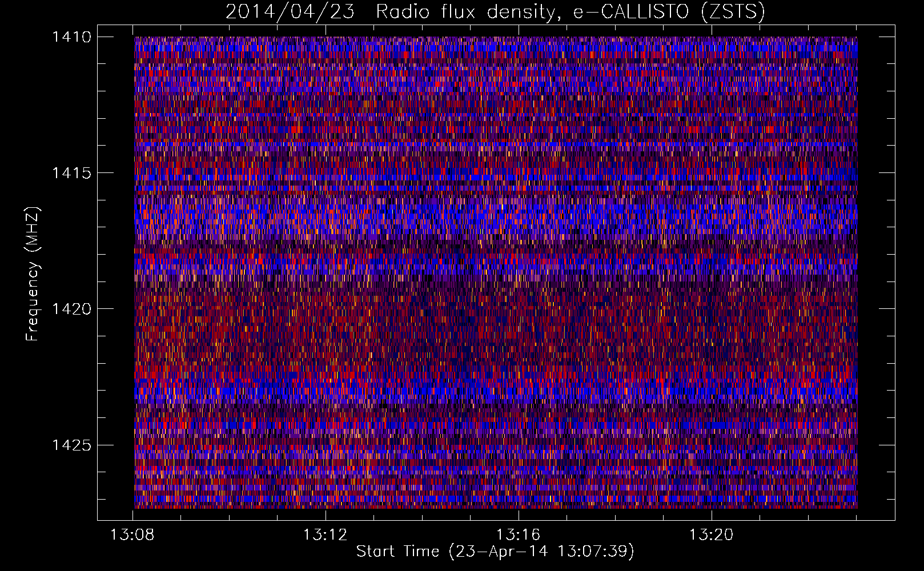Click the 1425 frequency tick label
This screenshot has height=571, width=924.
[71, 445]
